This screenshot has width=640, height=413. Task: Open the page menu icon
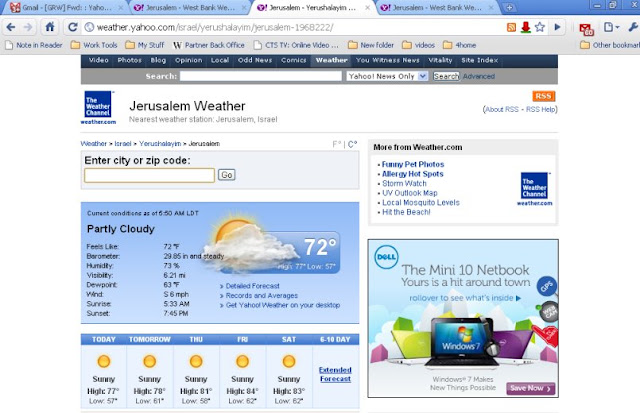pyautogui.click(x=611, y=27)
